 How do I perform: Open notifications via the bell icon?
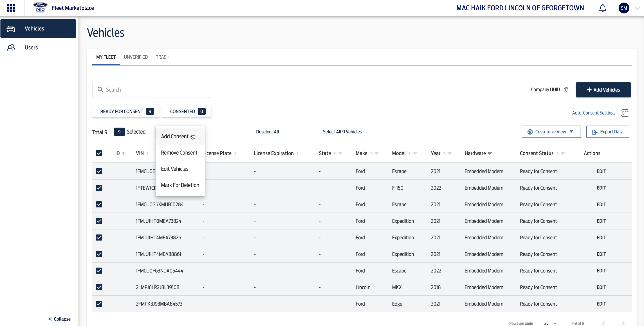[x=603, y=8]
